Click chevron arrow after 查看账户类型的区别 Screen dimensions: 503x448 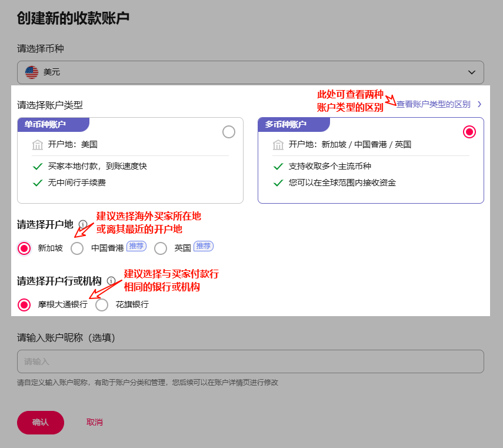[479, 104]
